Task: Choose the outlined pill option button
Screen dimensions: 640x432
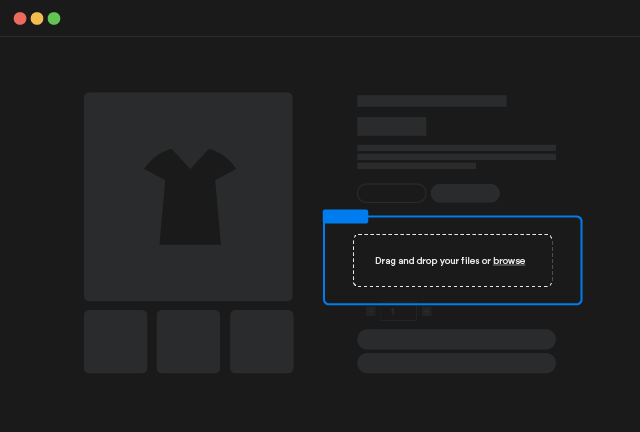Action: coord(391,193)
